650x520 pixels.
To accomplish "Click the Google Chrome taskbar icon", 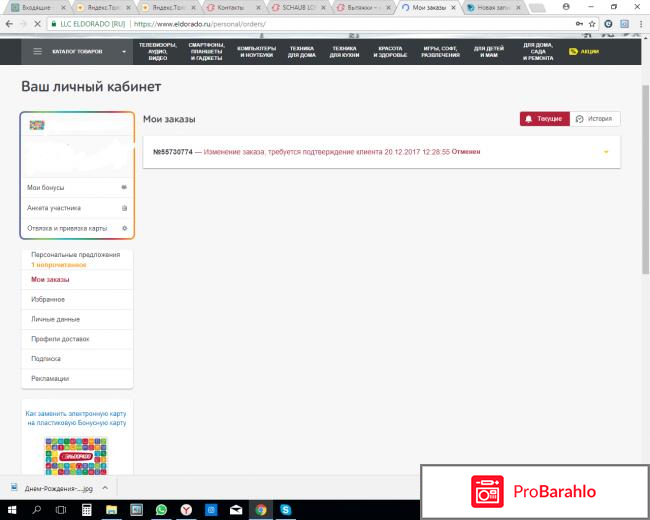I will [260, 509].
